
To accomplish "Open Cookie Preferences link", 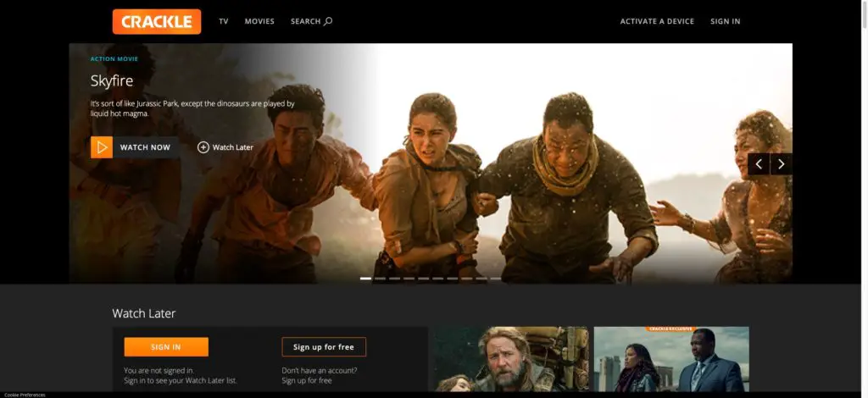I will point(25,395).
